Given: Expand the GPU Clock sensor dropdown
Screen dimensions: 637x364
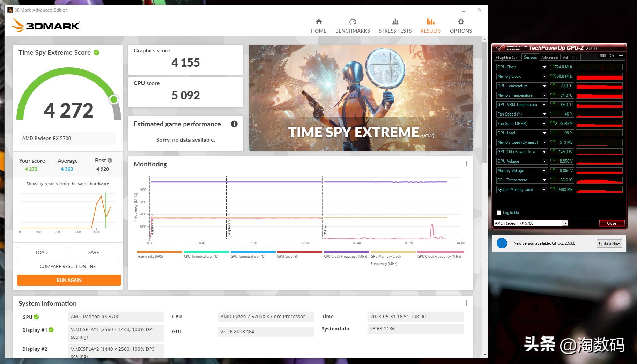Looking at the screenshot, I should [x=544, y=67].
